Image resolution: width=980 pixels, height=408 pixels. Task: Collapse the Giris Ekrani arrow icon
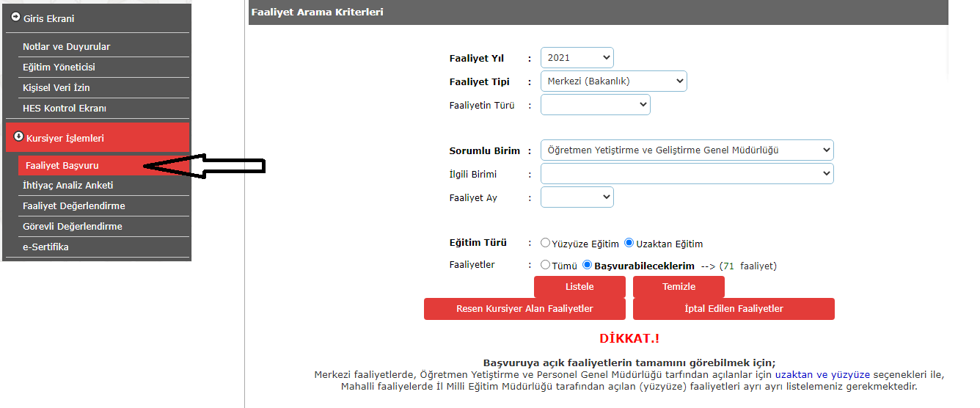pyautogui.click(x=15, y=17)
